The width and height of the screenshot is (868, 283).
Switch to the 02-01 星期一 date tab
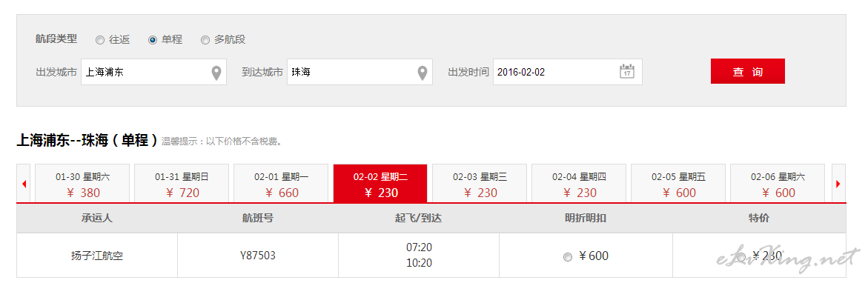click(281, 184)
